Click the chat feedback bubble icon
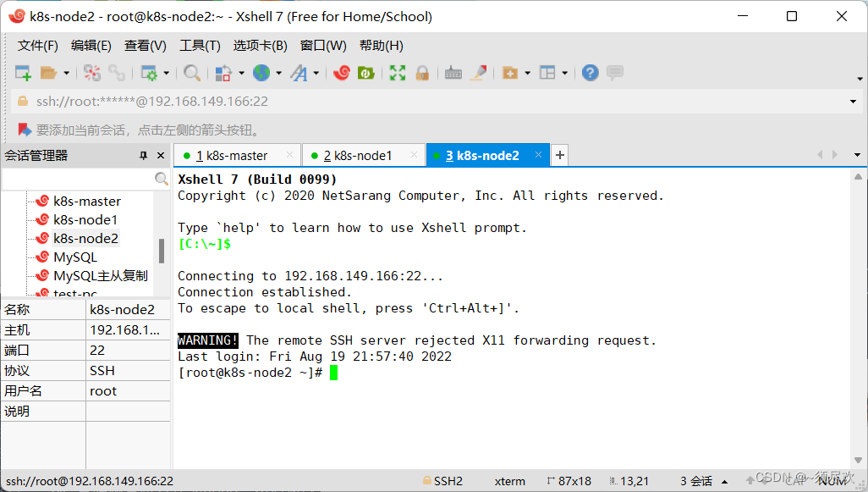The image size is (868, 492). (x=615, y=73)
